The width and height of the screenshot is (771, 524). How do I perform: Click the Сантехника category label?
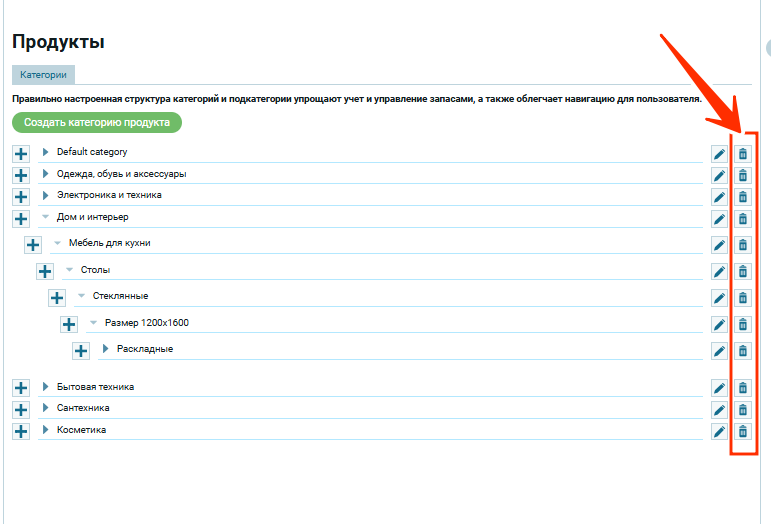[x=83, y=408]
